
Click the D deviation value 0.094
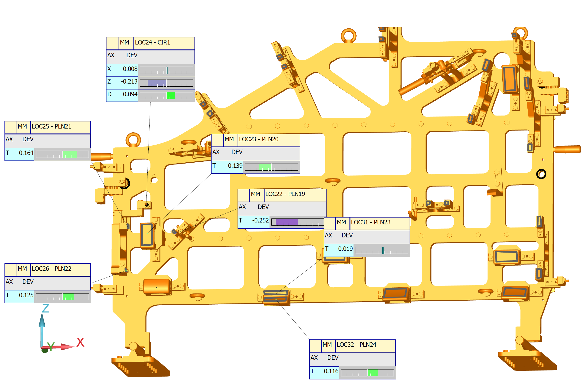(130, 94)
